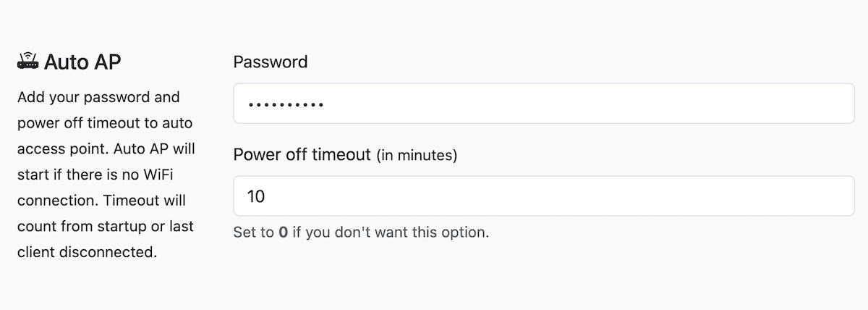Click the bold 0 in the hint
The height and width of the screenshot is (310, 868).
point(284,232)
